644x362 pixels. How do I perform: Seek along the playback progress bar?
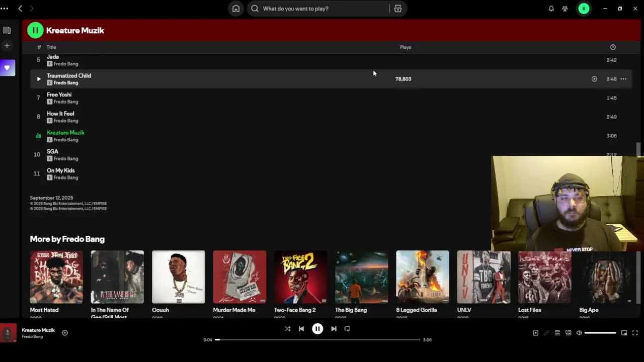pyautogui.click(x=317, y=340)
